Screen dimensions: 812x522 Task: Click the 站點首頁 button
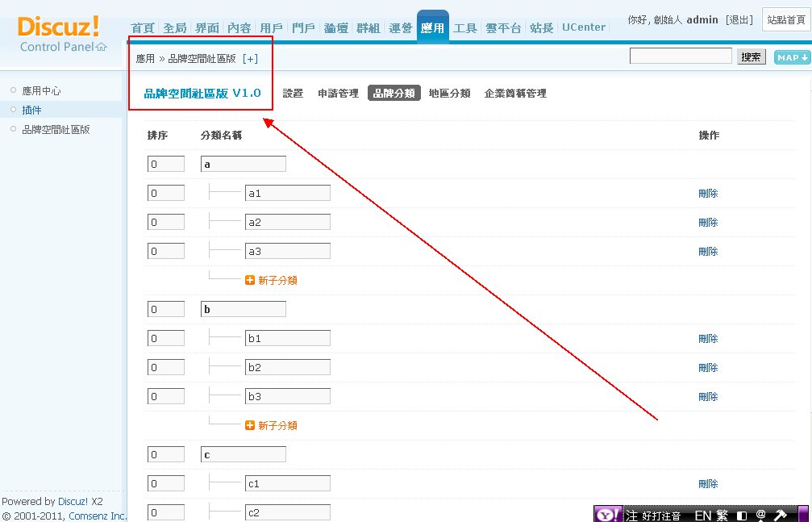pyautogui.click(x=786, y=19)
